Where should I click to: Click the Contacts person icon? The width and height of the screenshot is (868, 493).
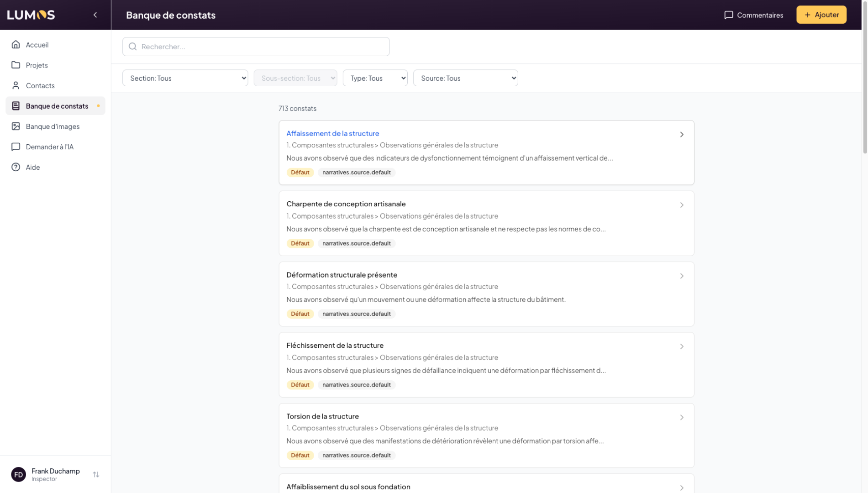pos(16,85)
